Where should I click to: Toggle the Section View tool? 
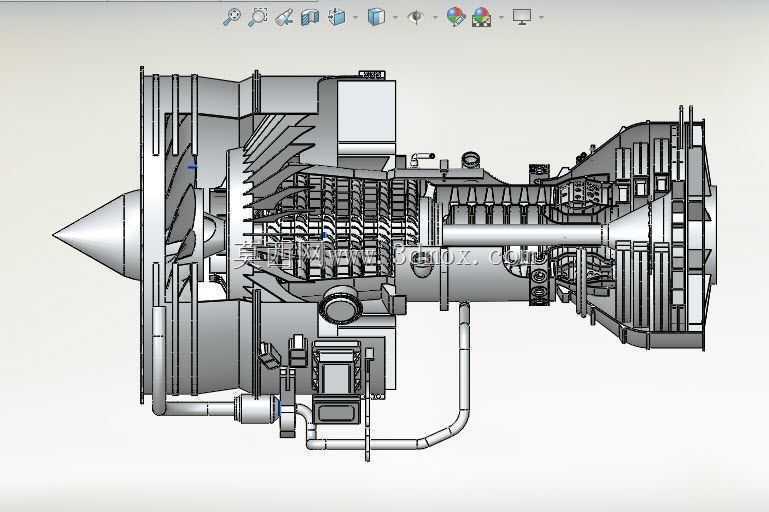pyautogui.click(x=310, y=17)
